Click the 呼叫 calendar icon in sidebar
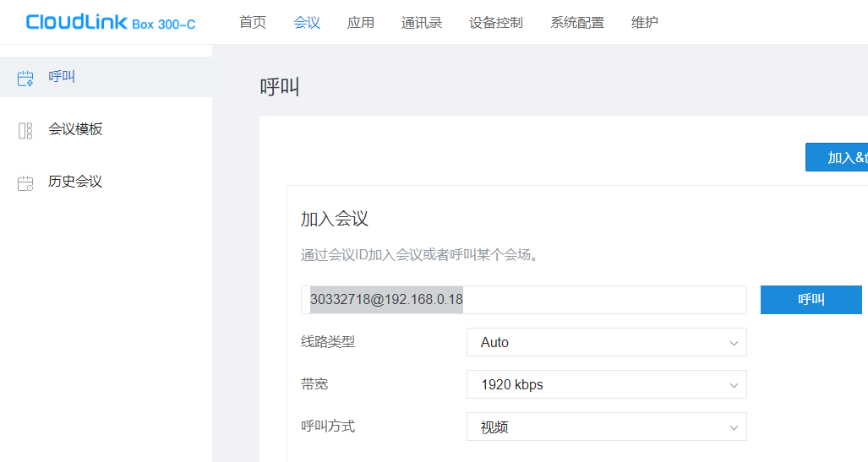Screen dimensions: 868x462 click(x=25, y=78)
